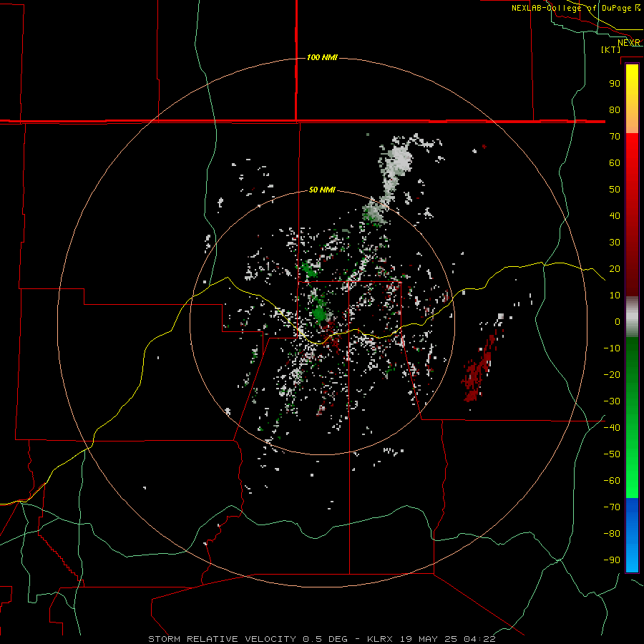Click the 04:22 time stamp

click(x=480, y=639)
